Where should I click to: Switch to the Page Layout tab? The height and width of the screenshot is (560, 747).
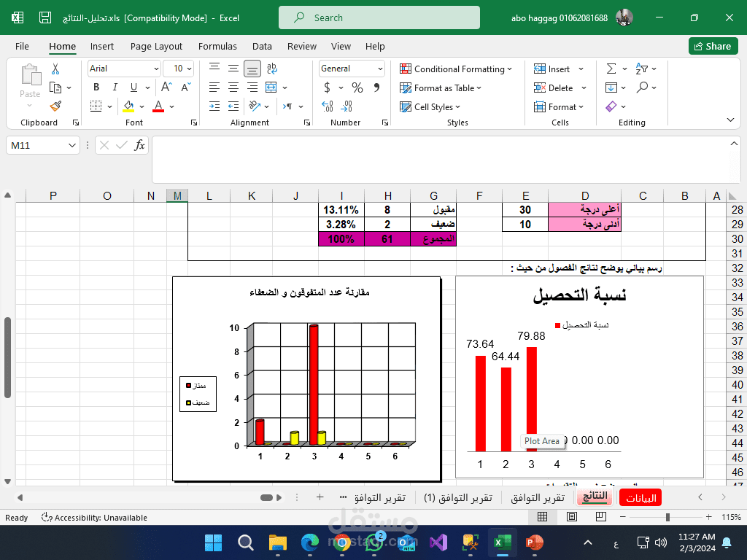[156, 46]
